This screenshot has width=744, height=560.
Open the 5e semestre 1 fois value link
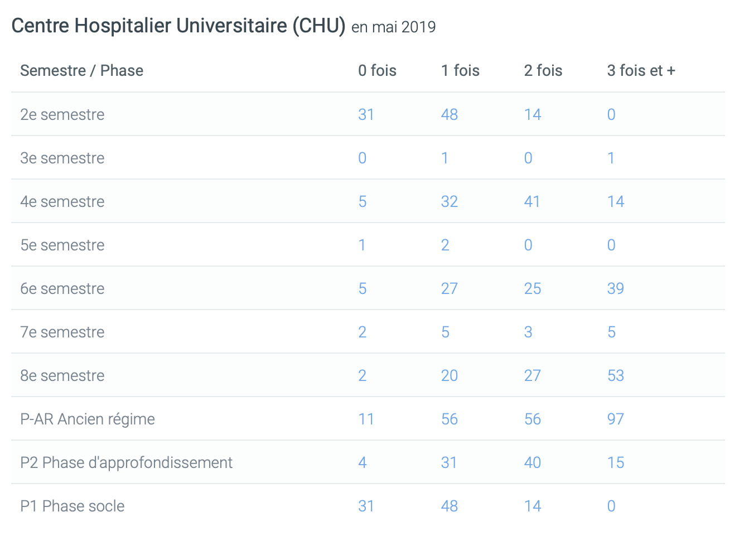tap(445, 245)
